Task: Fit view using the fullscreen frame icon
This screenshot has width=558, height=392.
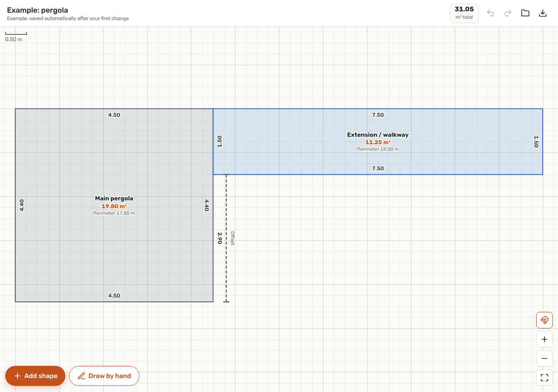Action: click(544, 378)
